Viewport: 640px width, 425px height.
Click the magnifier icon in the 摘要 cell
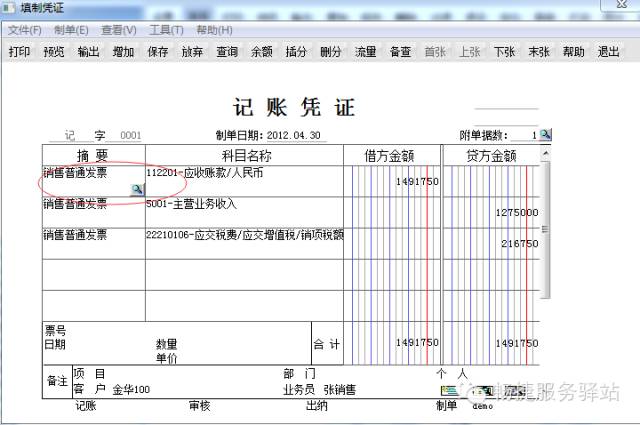click(137, 189)
